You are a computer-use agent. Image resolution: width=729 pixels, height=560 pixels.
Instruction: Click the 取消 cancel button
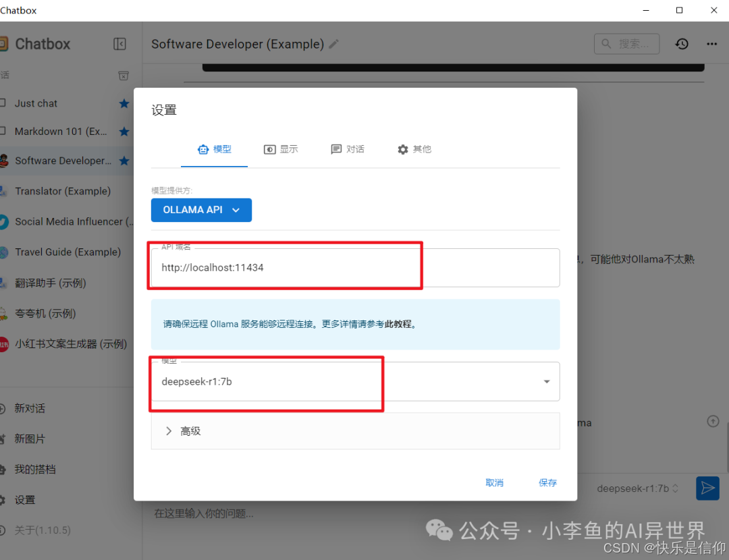(x=494, y=483)
